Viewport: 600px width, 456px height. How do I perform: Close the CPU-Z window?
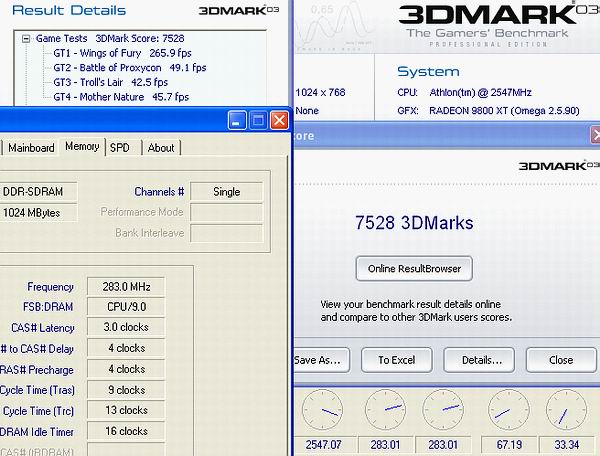coord(279,121)
